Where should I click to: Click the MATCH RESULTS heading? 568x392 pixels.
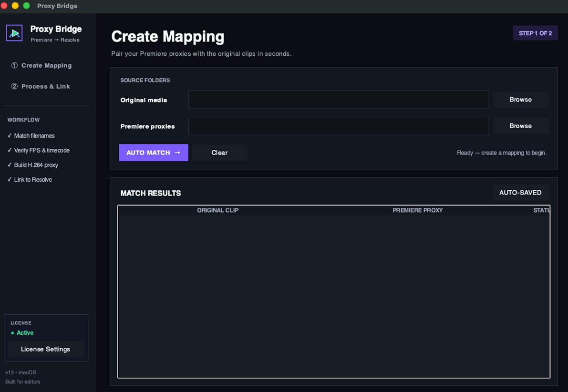click(x=151, y=193)
